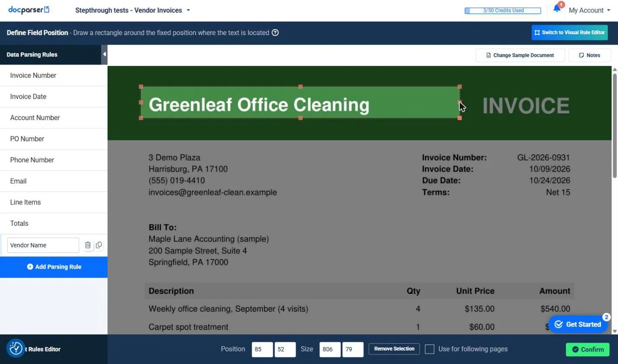Open the Notes button
Screen dimensions: 618x364
[x=589, y=55]
